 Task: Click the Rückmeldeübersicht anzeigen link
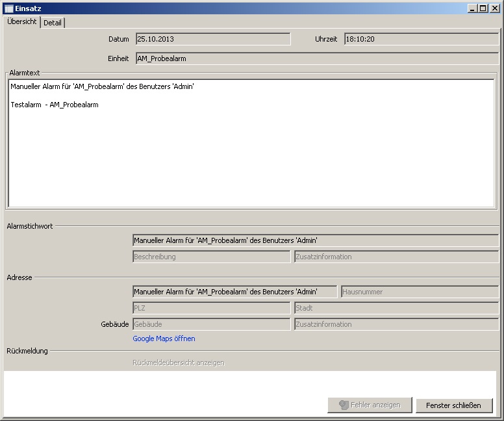tap(178, 363)
